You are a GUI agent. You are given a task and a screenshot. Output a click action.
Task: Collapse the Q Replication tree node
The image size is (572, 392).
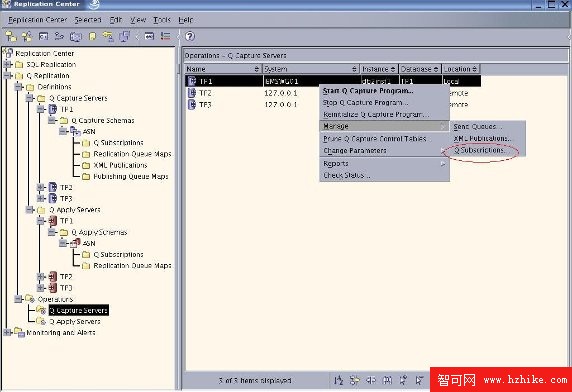(7, 75)
